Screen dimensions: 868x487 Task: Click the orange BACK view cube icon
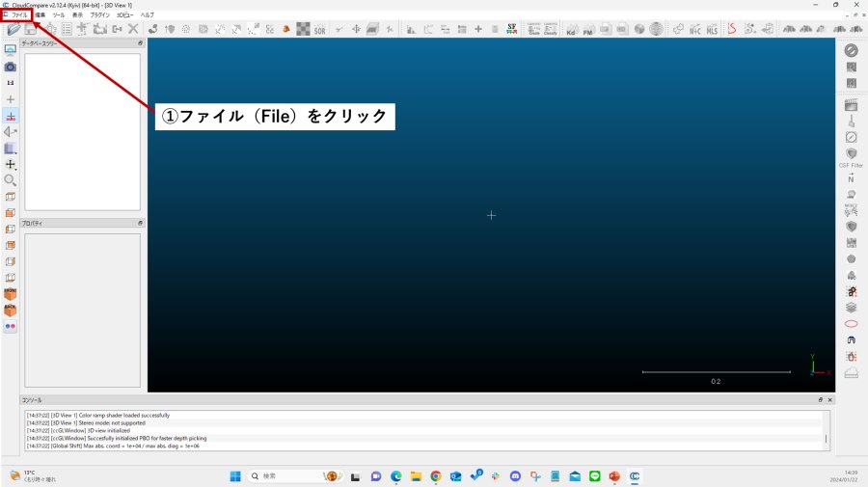pyautogui.click(x=10, y=310)
